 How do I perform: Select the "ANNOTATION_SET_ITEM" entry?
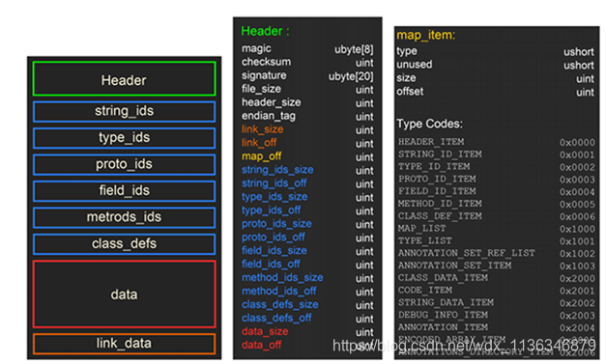click(x=455, y=266)
